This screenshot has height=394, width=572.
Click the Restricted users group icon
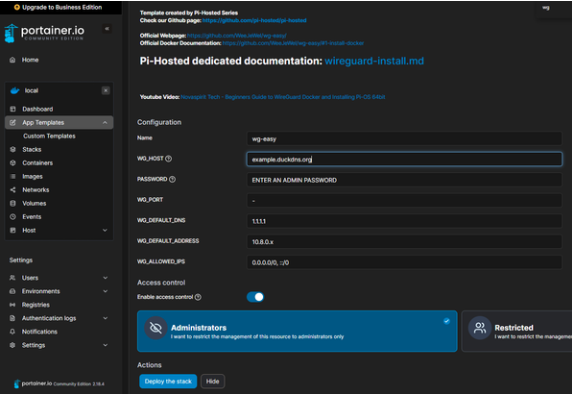pos(480,328)
